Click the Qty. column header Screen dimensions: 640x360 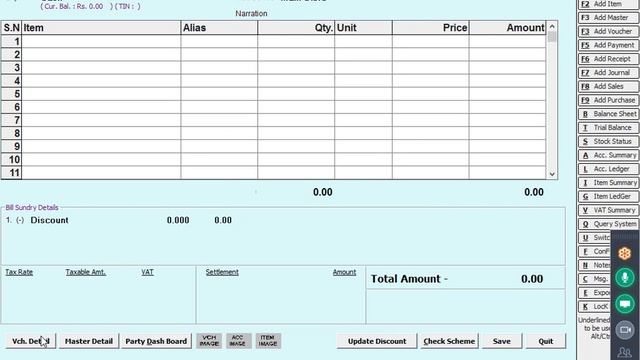pyautogui.click(x=296, y=28)
